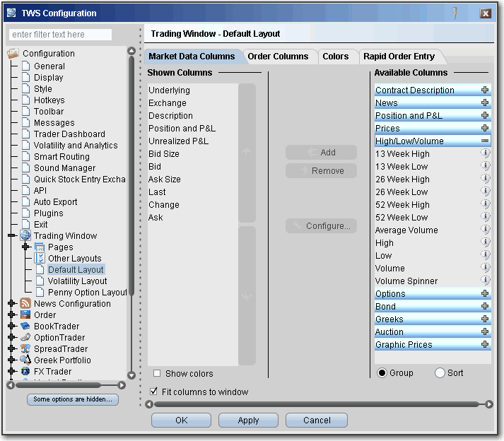Click the Apply button
This screenshot has height=441, width=504.
248,420
